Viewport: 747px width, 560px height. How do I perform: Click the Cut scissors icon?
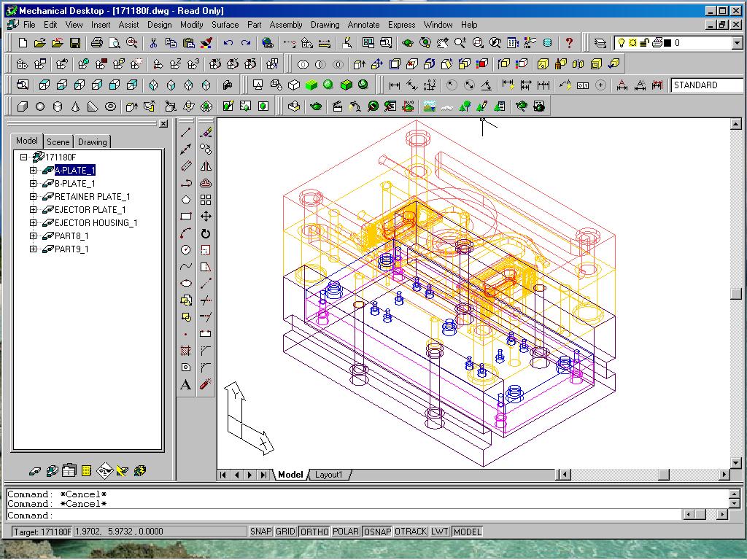point(153,43)
